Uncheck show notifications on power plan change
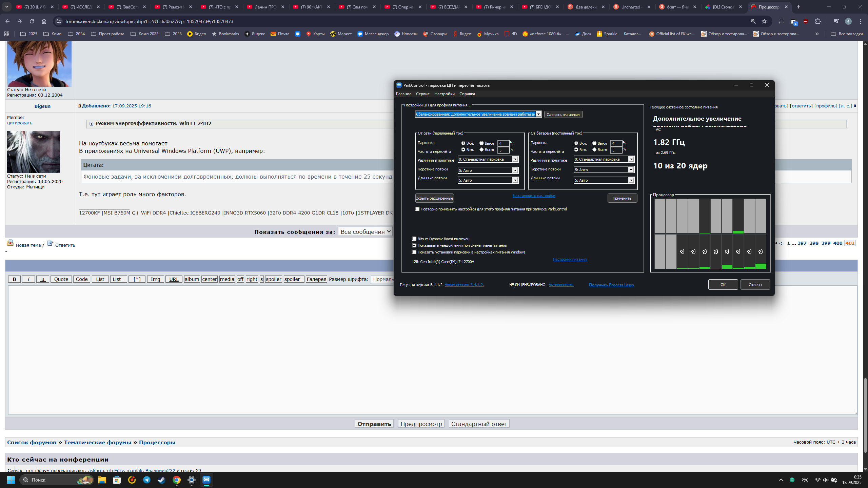Viewport: 868px width, 488px height. click(x=414, y=245)
